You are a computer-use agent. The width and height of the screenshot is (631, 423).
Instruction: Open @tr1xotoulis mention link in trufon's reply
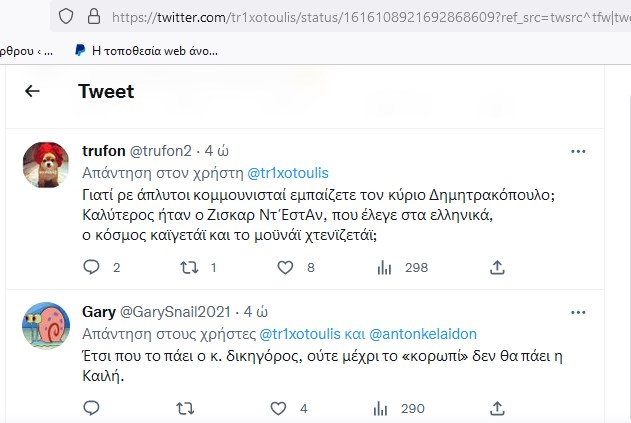pyautogui.click(x=288, y=173)
